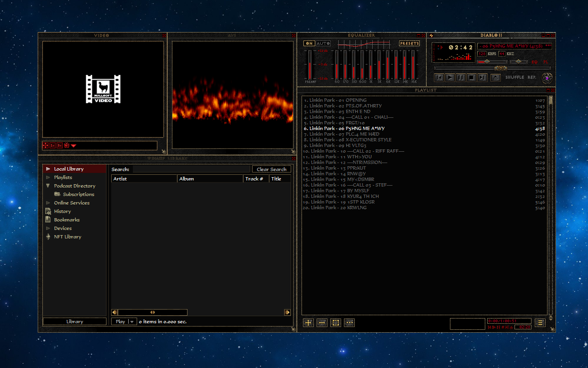
Task: Click the Play button in main player
Action: (x=450, y=78)
